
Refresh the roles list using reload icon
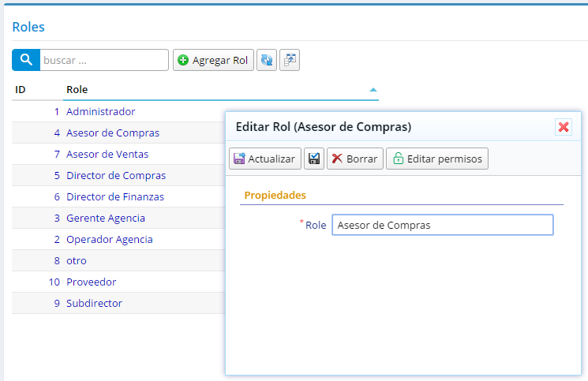pos(267,60)
